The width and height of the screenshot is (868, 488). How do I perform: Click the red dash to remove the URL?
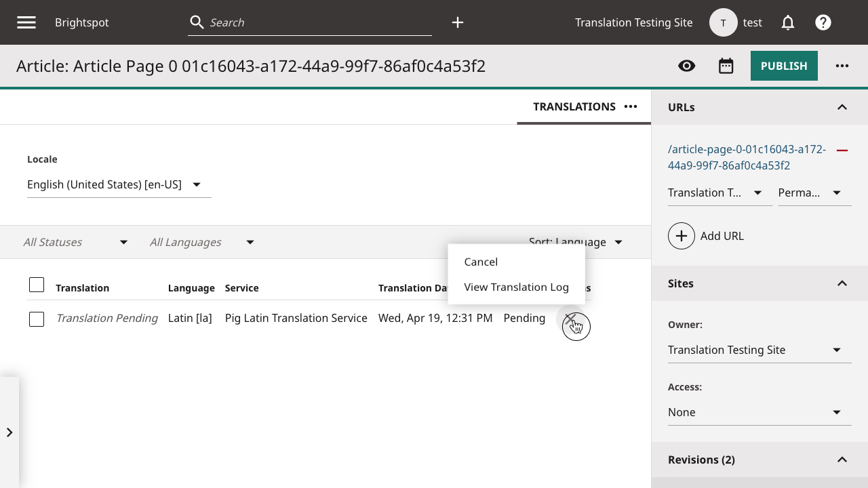(x=842, y=150)
